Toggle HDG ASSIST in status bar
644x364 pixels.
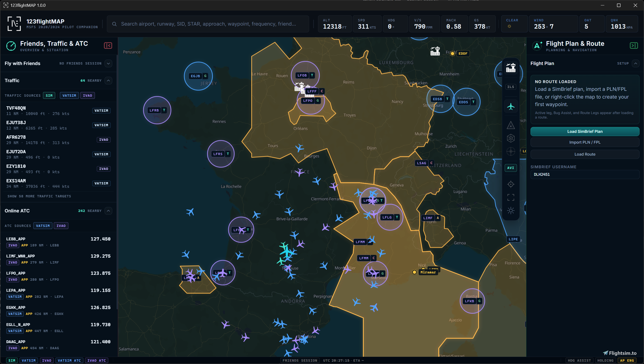coord(579,360)
